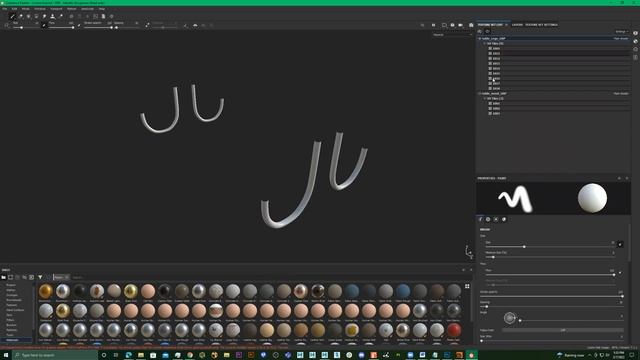Open the Settings dropdown in texture set list
Screen dimensions: 640x360
(622, 31)
